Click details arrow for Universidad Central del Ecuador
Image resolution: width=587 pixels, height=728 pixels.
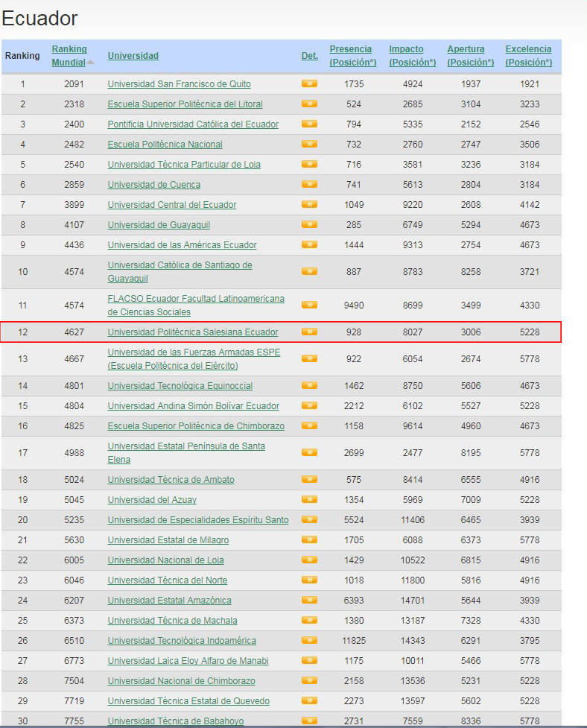(309, 204)
